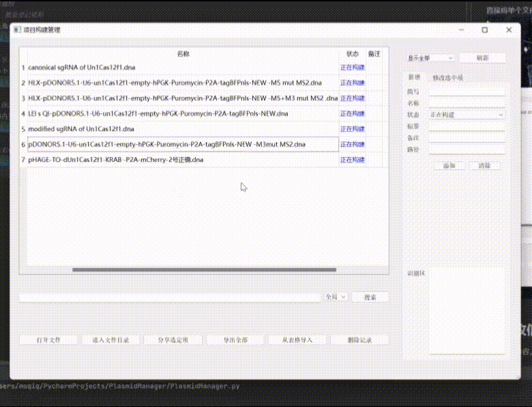Select row modified sgRNA of Un1Cas12f1.dna
532x407 pixels.
[183, 129]
